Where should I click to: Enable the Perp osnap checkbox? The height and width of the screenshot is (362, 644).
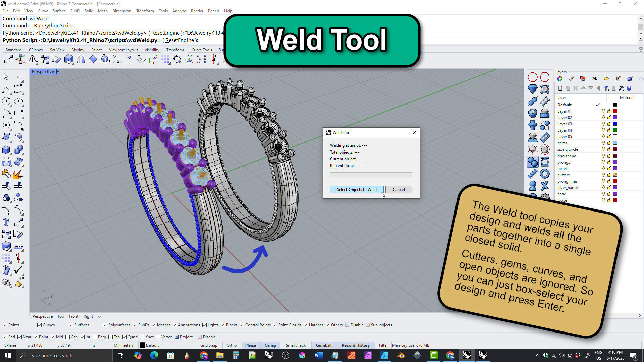tap(95, 337)
